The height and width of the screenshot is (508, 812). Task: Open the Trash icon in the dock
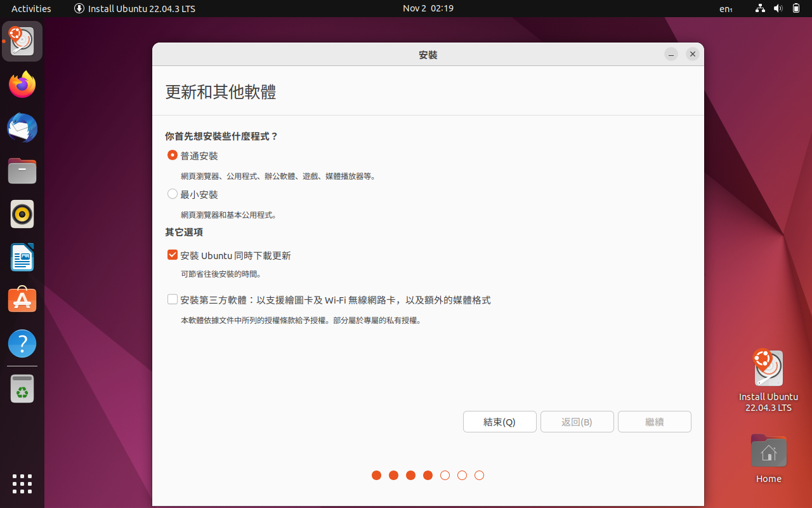coord(22,389)
